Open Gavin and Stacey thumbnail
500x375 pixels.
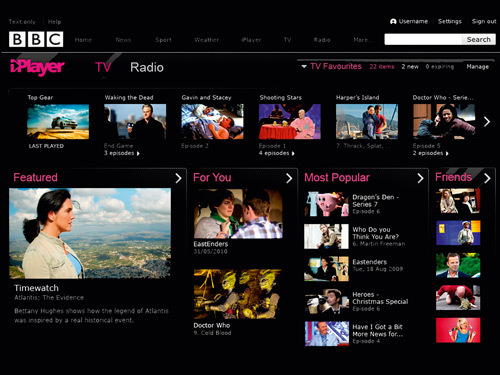[x=212, y=122]
